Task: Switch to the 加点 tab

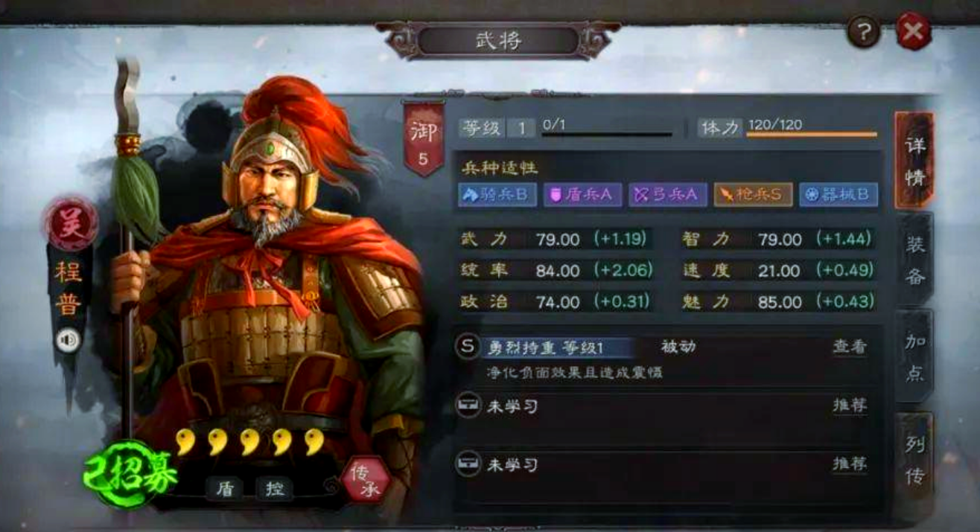Action: coord(914,357)
